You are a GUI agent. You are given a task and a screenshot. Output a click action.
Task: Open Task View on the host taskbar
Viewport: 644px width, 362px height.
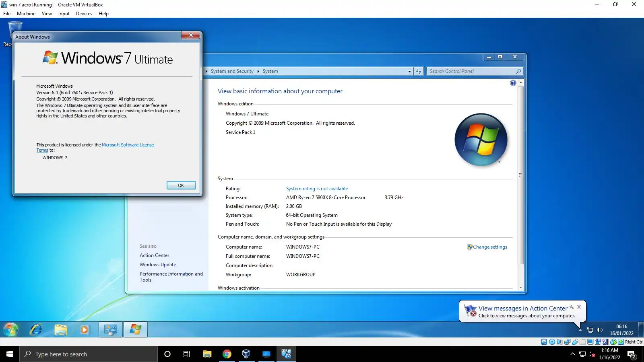coord(187,354)
